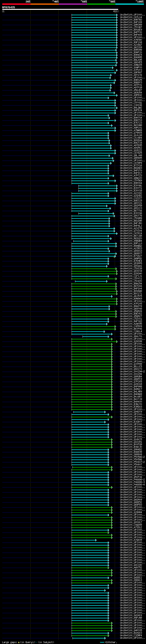Click the Large gaps legend text
Viewport: 146px width, 644px height.
pos(28,642)
